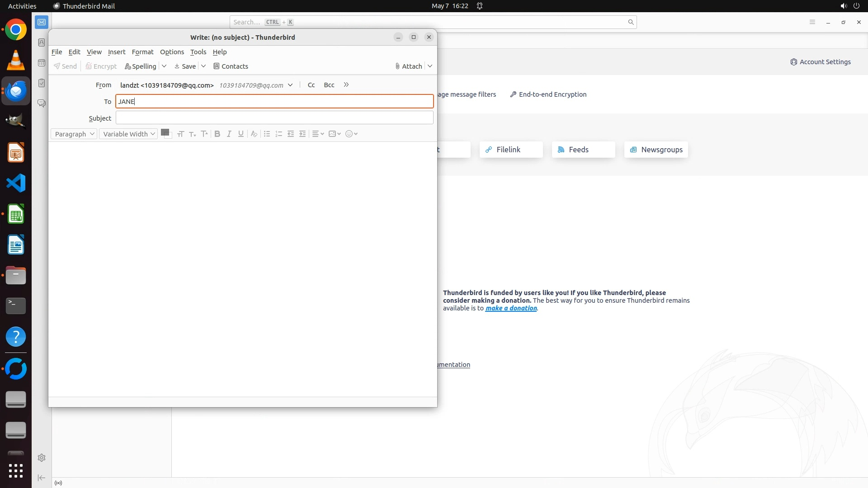Click the Contacts button
868x488 pixels.
coord(231,66)
